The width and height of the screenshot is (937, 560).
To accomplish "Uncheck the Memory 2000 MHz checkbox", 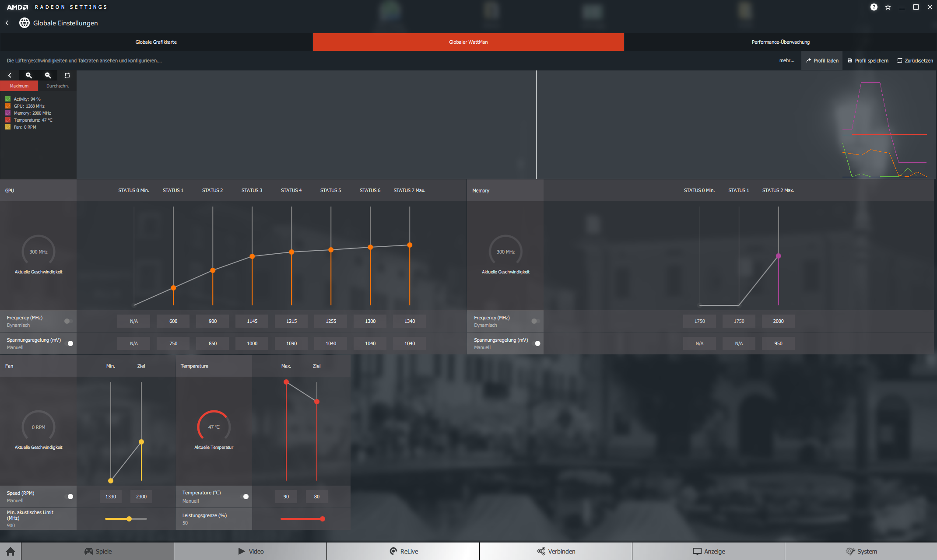I will (8, 113).
